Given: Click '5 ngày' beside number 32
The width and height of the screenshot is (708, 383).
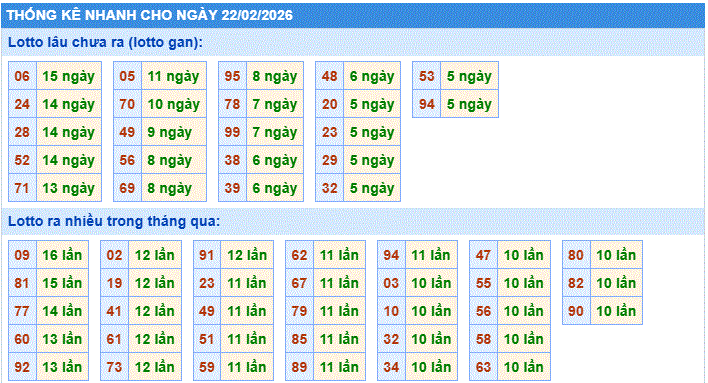Looking at the screenshot, I should pos(372,188).
